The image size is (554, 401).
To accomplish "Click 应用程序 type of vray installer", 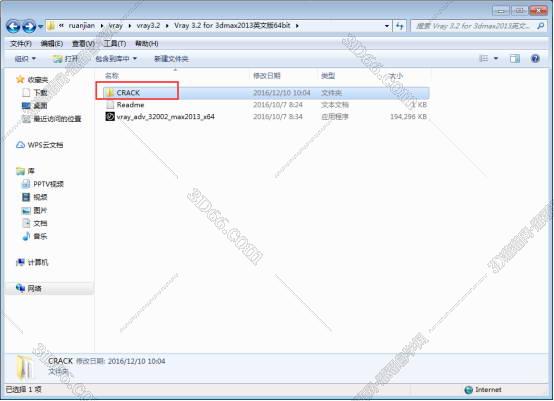I will coord(335,116).
